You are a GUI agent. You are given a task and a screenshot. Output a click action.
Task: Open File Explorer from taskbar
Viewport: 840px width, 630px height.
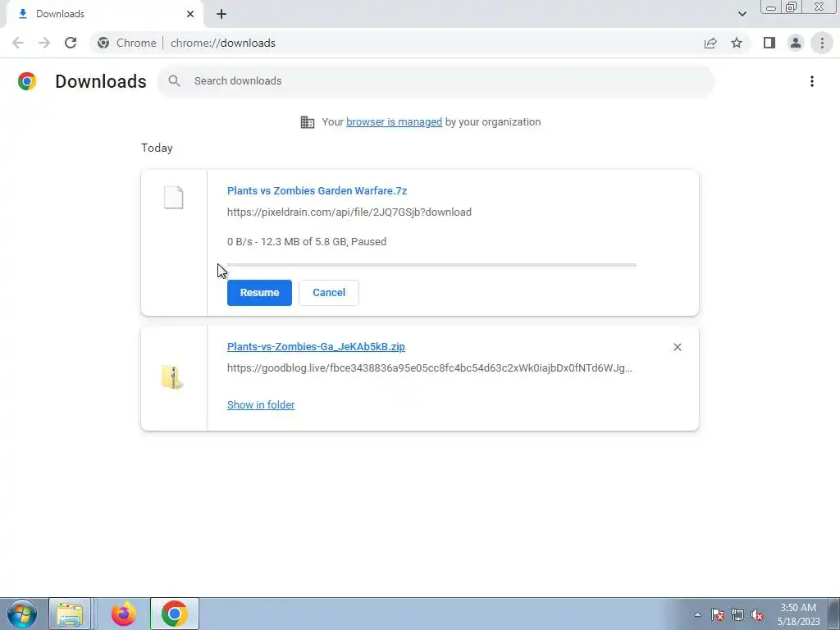tap(70, 614)
